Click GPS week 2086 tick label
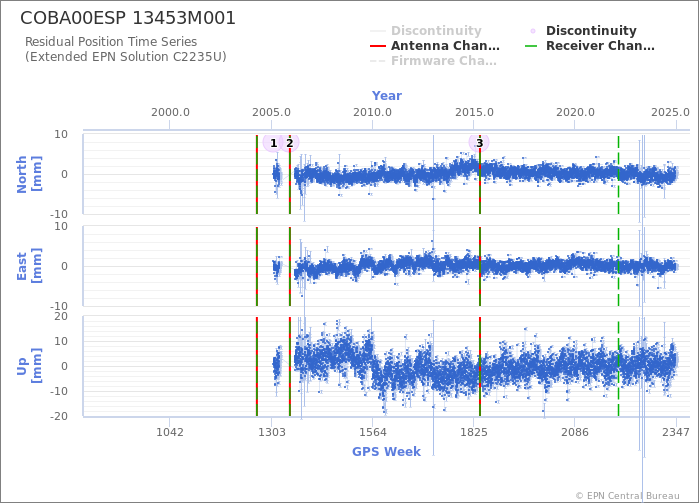This screenshot has width=700, height=504. click(575, 432)
